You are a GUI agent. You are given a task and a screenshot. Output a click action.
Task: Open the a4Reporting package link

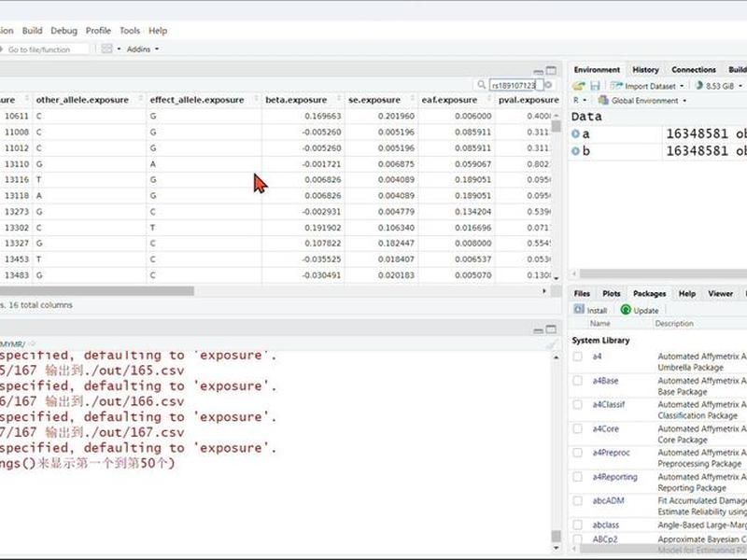pos(614,477)
